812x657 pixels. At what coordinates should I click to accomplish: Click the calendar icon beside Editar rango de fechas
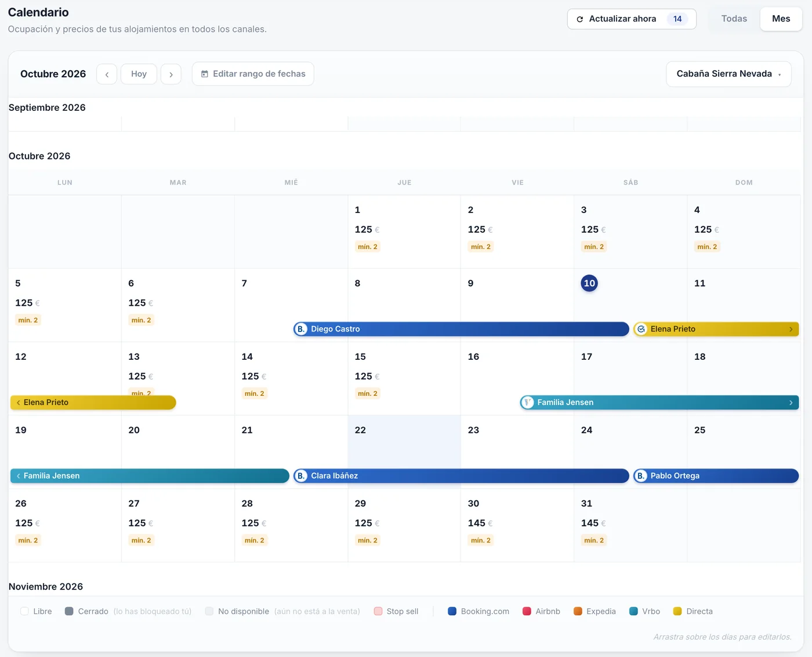(205, 74)
